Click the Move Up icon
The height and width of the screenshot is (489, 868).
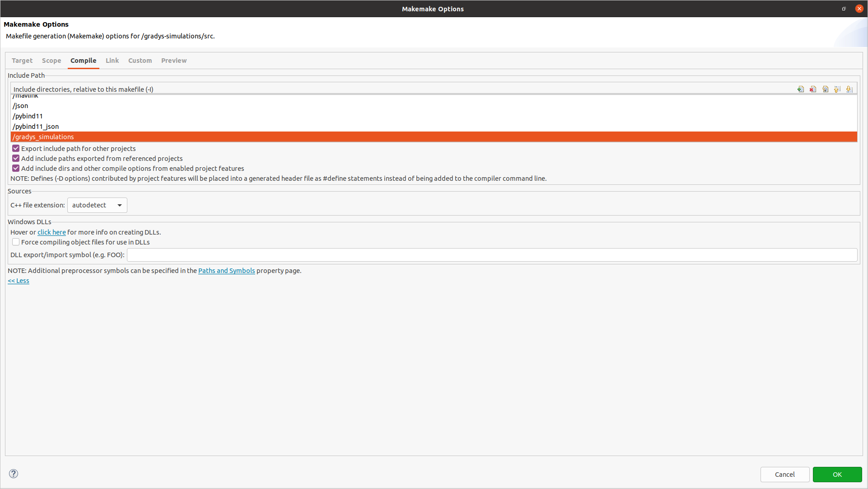click(x=837, y=89)
